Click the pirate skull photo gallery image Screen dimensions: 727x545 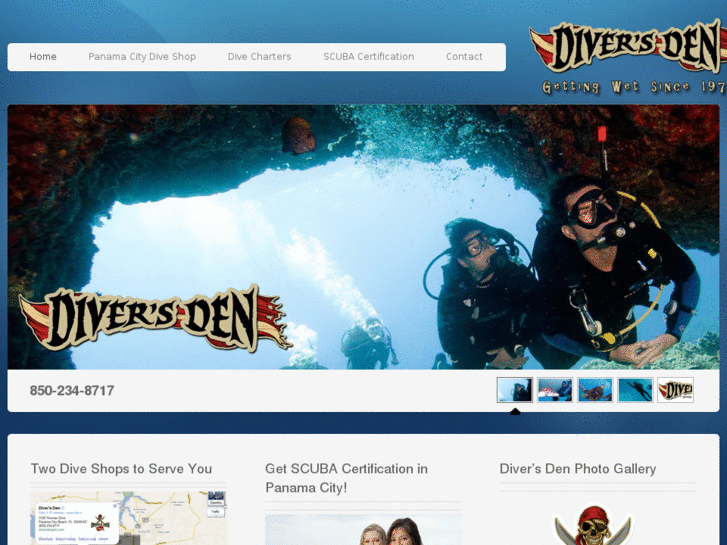pyautogui.click(x=594, y=525)
